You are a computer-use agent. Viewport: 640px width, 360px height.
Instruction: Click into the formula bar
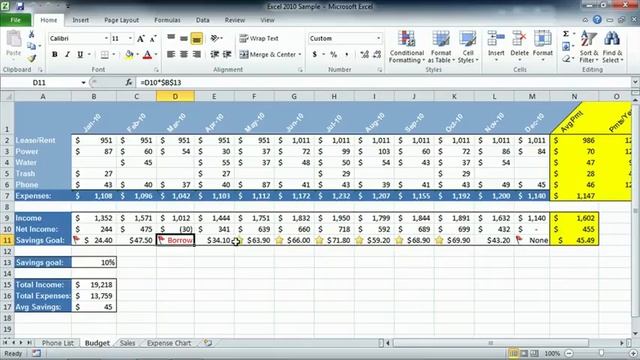tap(384, 83)
